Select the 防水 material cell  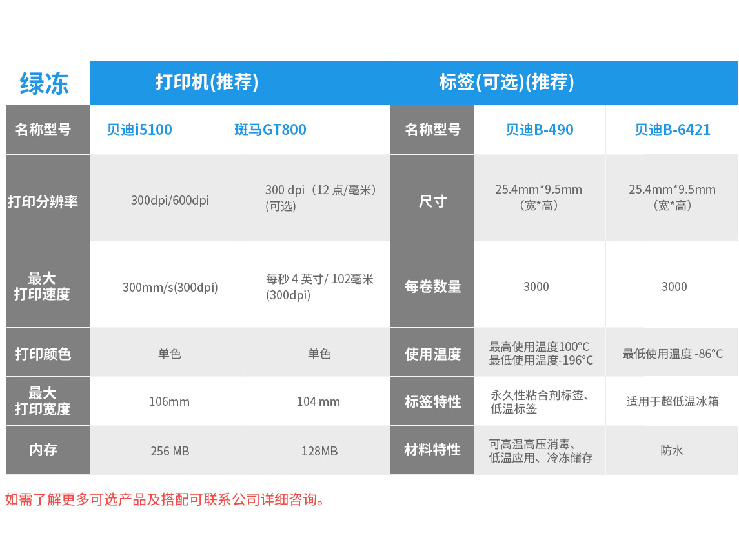pyautogui.click(x=672, y=451)
